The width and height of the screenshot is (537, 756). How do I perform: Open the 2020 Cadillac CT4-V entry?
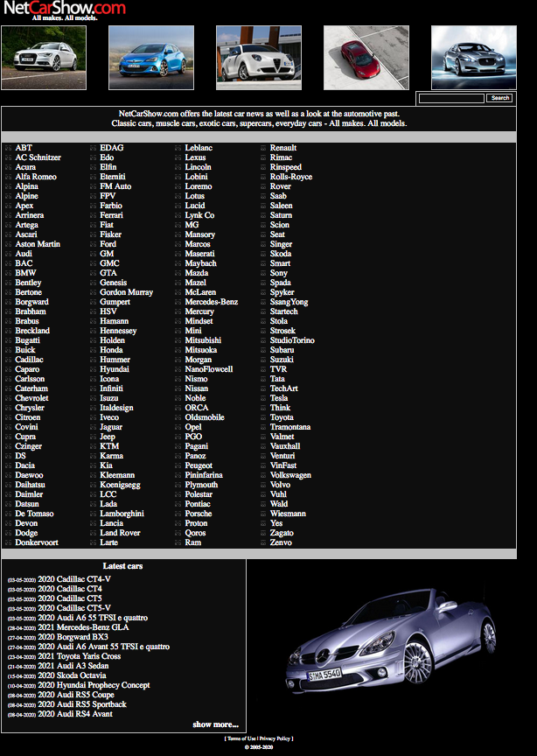[x=74, y=579]
